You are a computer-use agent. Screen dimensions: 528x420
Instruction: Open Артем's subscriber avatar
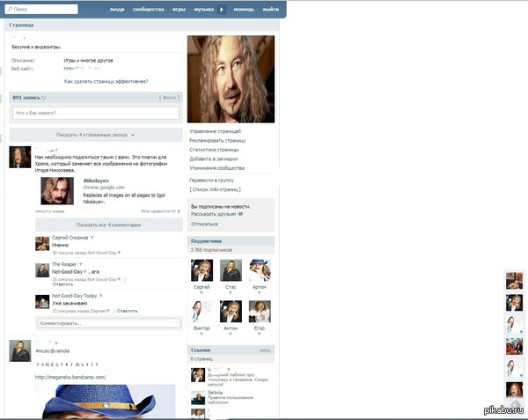click(x=259, y=269)
